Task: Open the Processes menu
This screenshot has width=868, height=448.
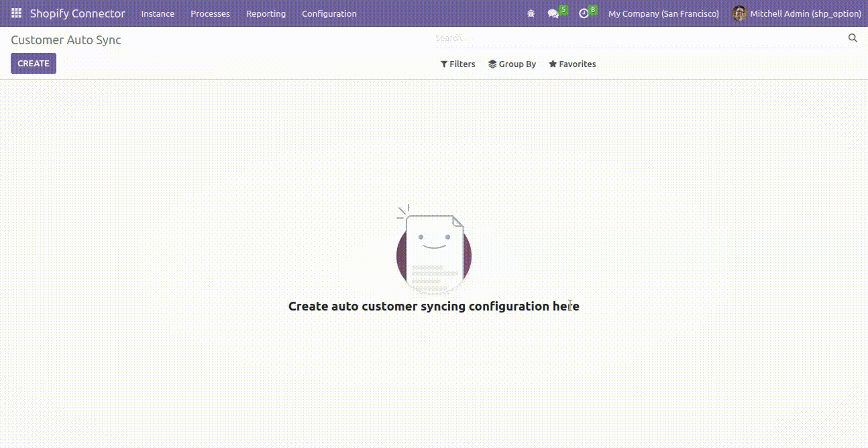Action: [x=210, y=13]
